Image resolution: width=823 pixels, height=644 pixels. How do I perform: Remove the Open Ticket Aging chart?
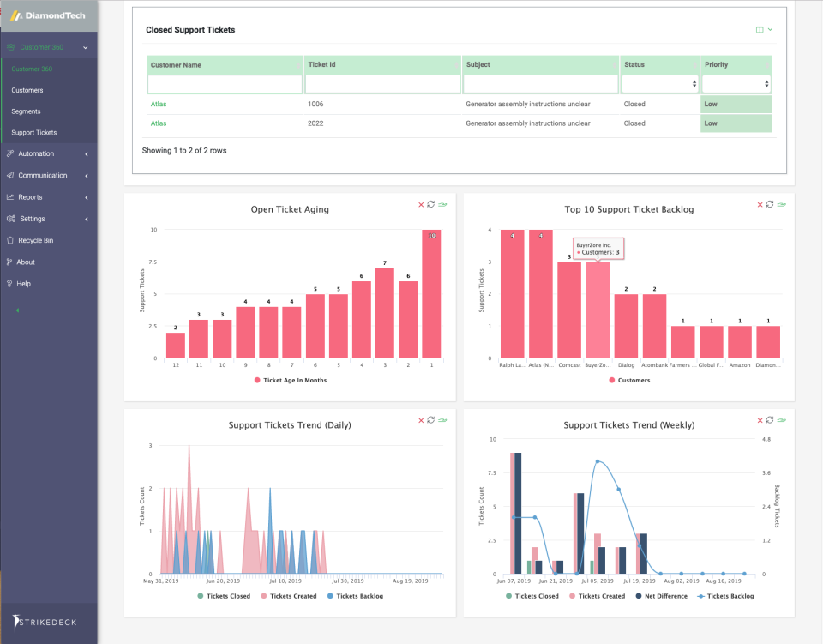click(421, 205)
